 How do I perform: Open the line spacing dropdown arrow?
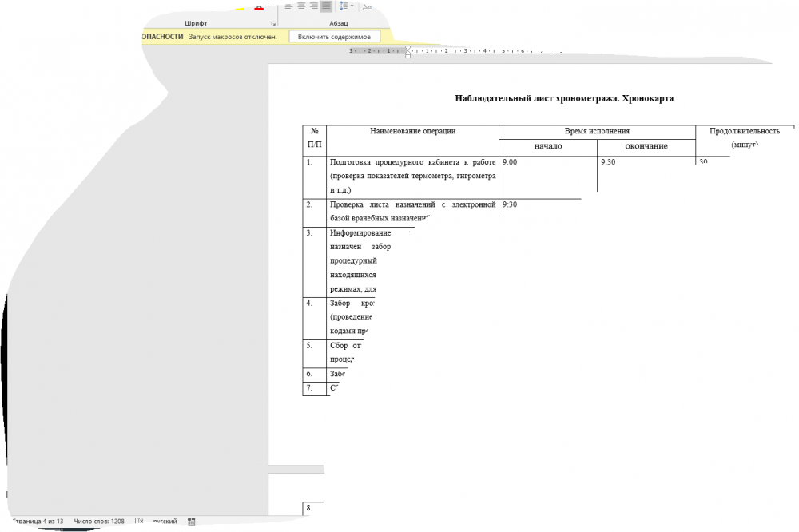point(352,6)
